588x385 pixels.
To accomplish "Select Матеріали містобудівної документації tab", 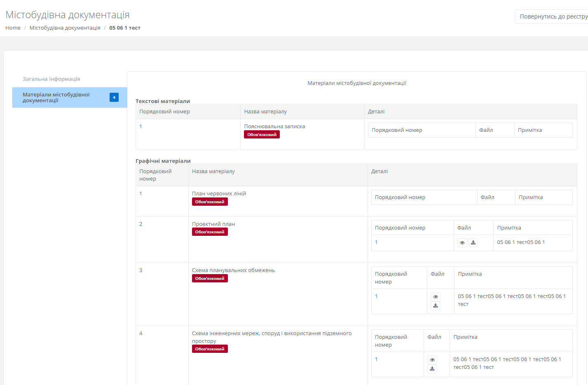I will (x=56, y=97).
